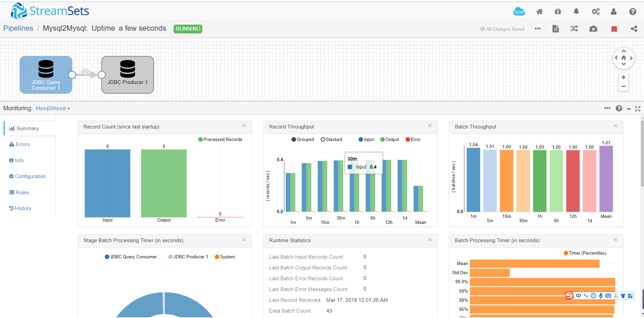Choose the Stacked throughput view
Screen dimensions: 644x318
331,139
